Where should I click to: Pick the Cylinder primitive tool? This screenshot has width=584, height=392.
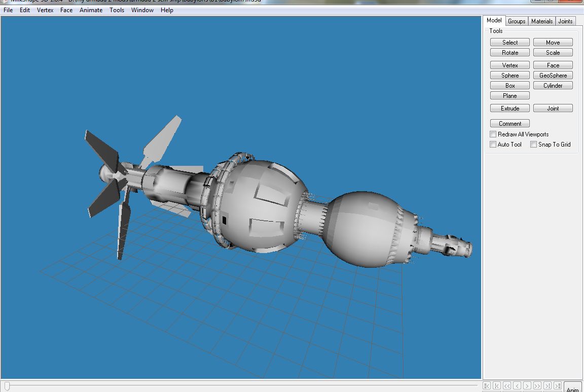click(553, 85)
